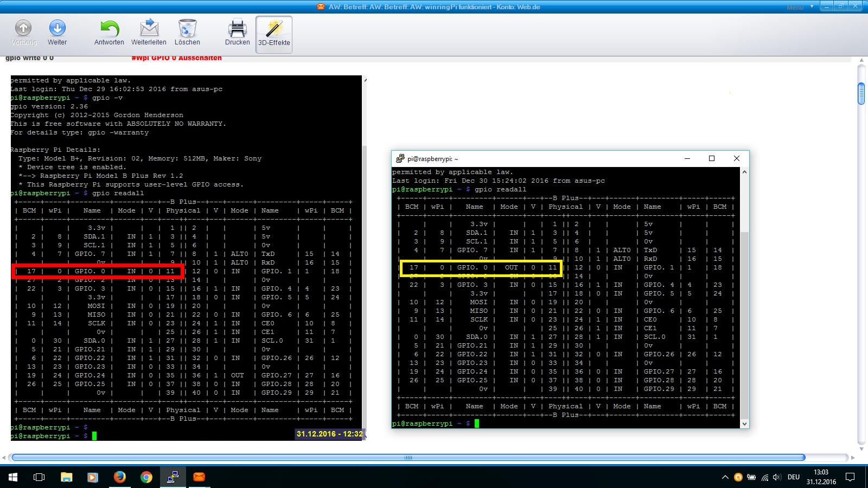Click the horizontal scrollbar of the email
Image resolution: width=868 pixels, height=488 pixels.
click(x=408, y=458)
